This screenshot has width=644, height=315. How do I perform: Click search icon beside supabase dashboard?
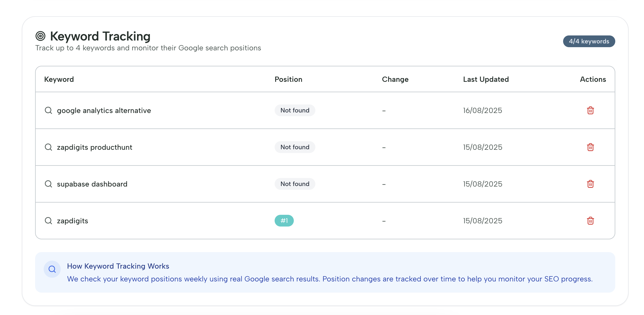coord(48,184)
